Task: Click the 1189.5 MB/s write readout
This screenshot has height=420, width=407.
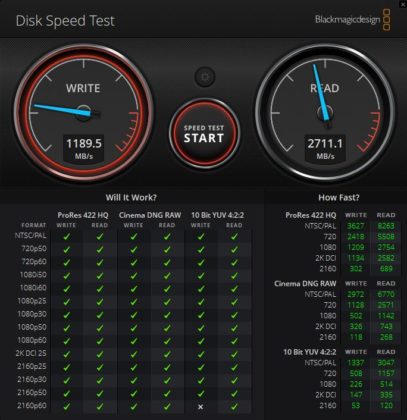Action: 84,148
